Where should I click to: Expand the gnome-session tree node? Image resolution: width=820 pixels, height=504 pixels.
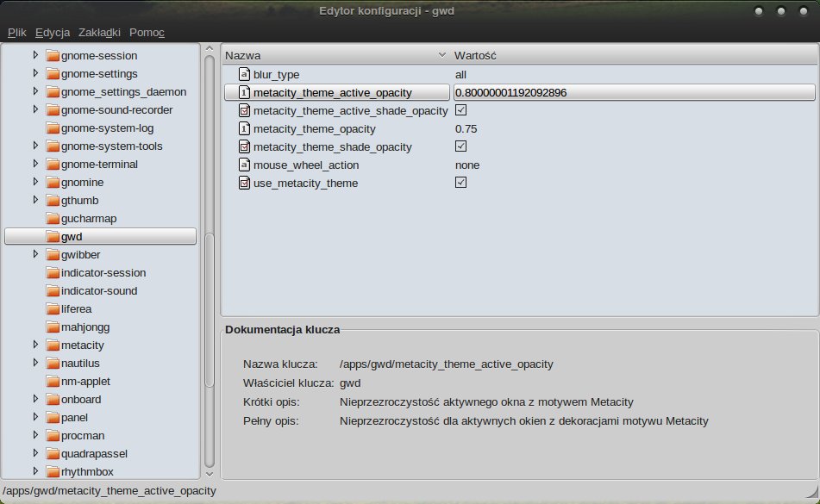pos(35,55)
